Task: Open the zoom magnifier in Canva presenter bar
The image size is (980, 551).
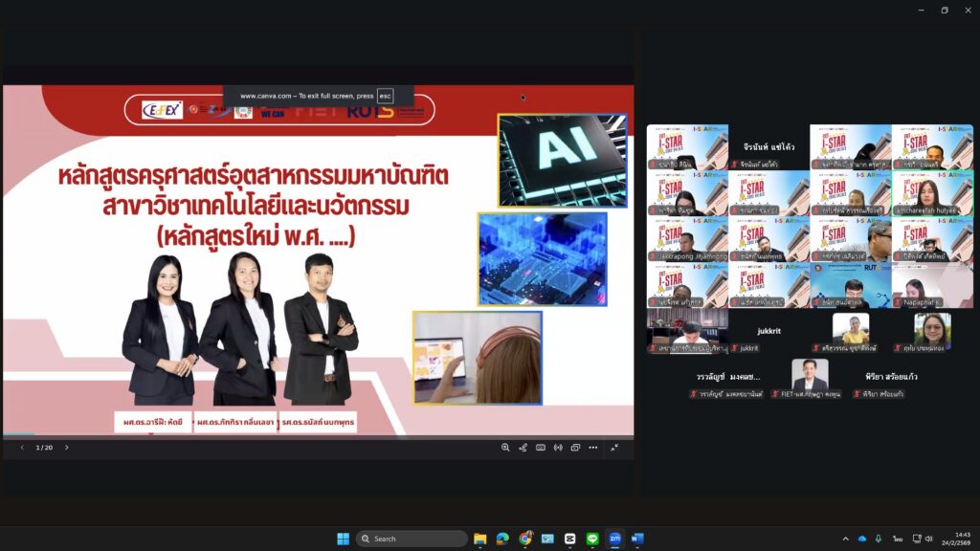Action: pos(505,448)
